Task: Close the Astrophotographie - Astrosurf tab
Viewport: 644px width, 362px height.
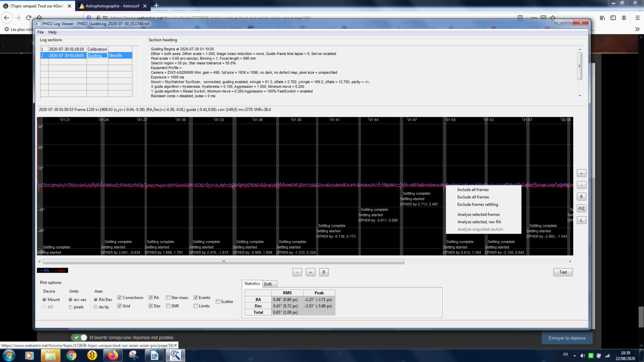Action: coord(145,6)
